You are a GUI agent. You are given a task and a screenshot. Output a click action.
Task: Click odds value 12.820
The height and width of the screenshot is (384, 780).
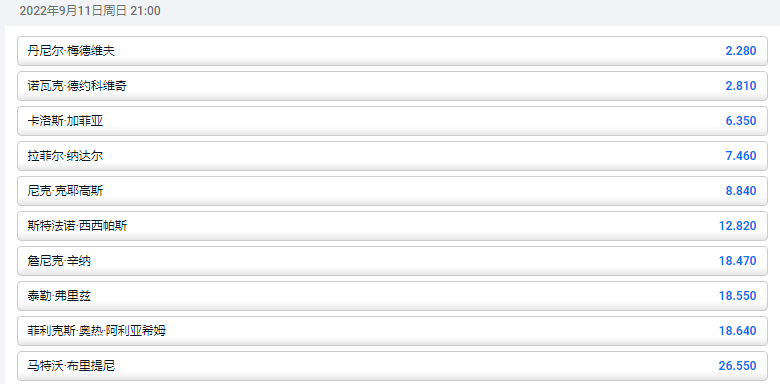(738, 226)
